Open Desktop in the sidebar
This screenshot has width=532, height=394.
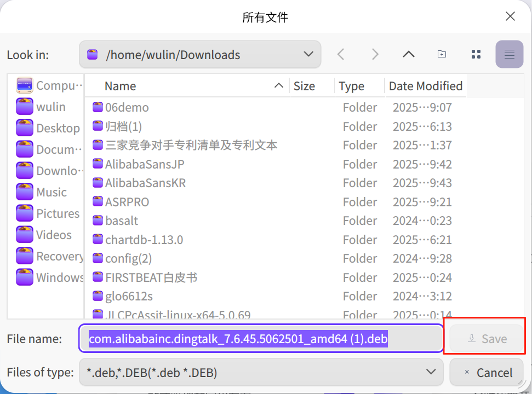(48, 128)
